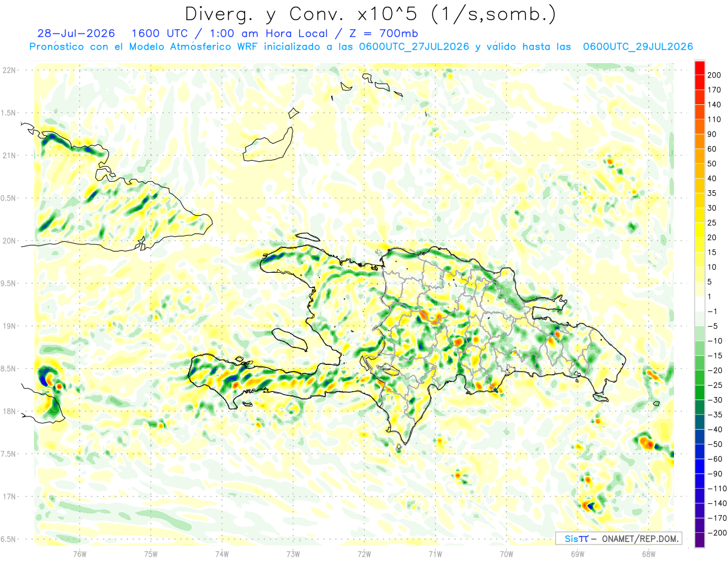
Task: Click the positive "15" color scale value
Action: click(712, 253)
